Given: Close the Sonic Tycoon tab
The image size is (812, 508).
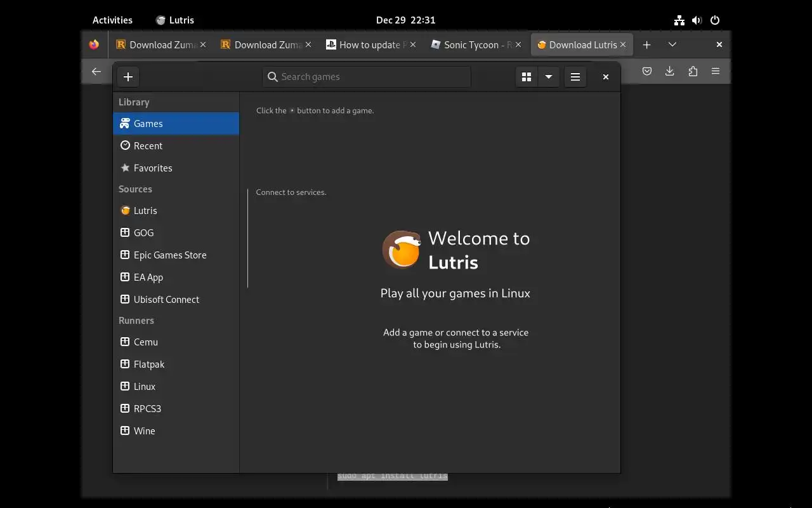Looking at the screenshot, I should pos(518,45).
